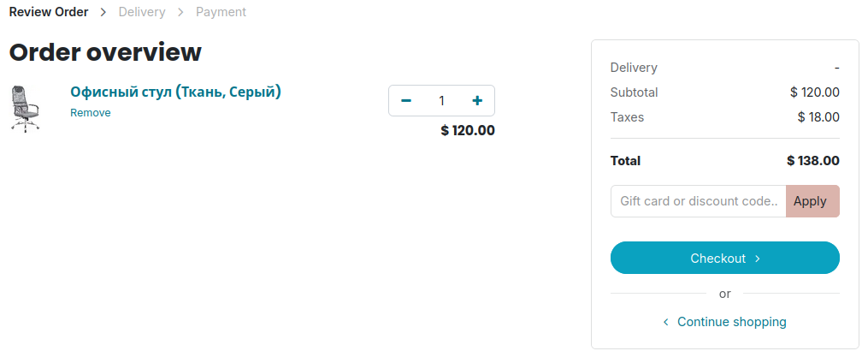Click the Continue shopping link
The width and height of the screenshot is (868, 357).
[x=731, y=322]
